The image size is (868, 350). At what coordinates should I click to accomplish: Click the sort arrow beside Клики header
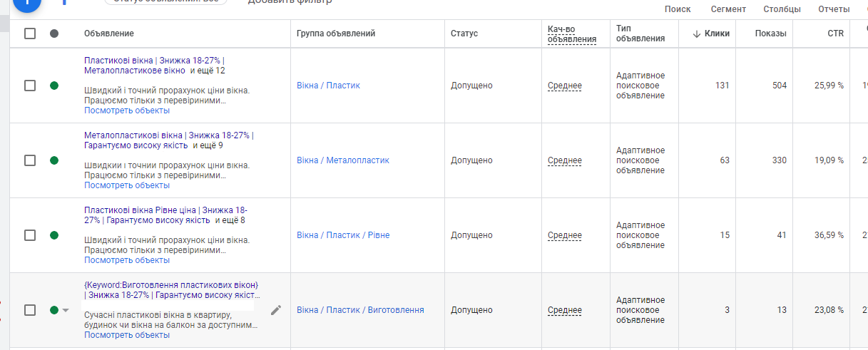(697, 34)
